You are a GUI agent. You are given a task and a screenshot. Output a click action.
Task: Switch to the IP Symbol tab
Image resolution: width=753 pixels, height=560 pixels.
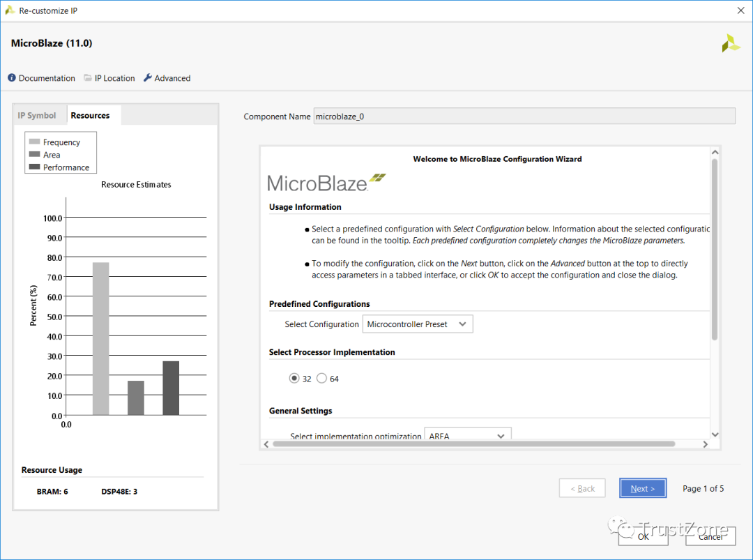[36, 115]
